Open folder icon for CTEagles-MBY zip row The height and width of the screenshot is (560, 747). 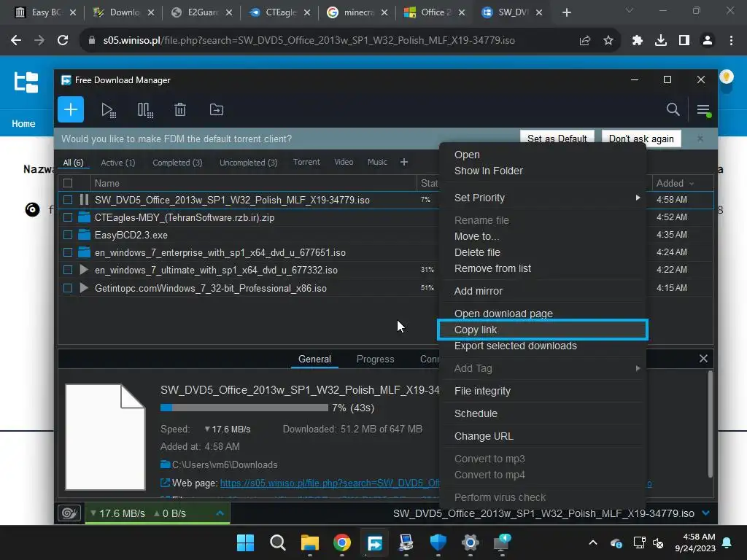85,217
